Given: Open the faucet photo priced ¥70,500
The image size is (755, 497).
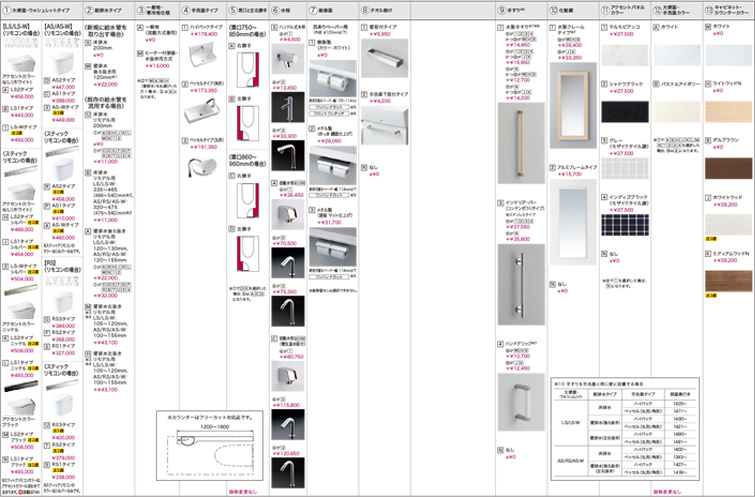Looking at the screenshot, I should [x=288, y=262].
